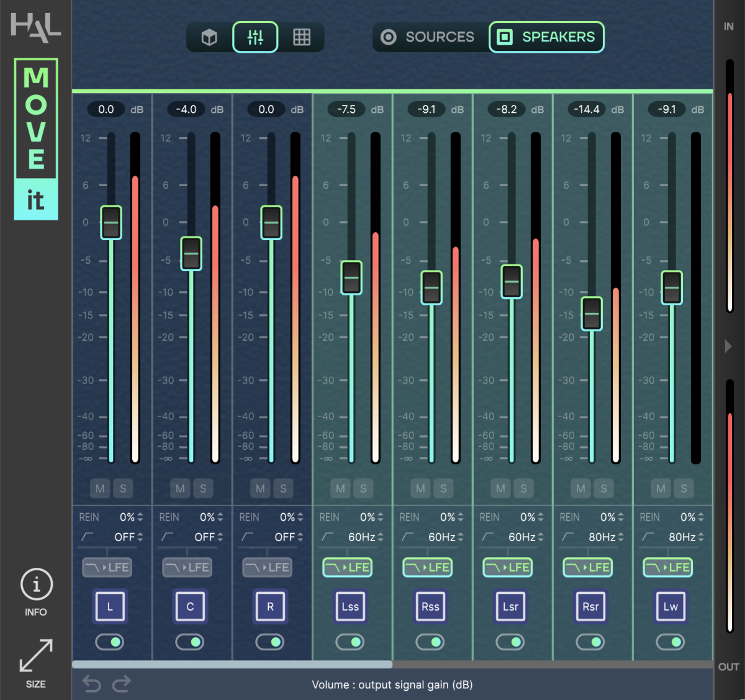Disable LFE routing on the Lw channel
Screen dimensions: 745x700
pos(668,567)
